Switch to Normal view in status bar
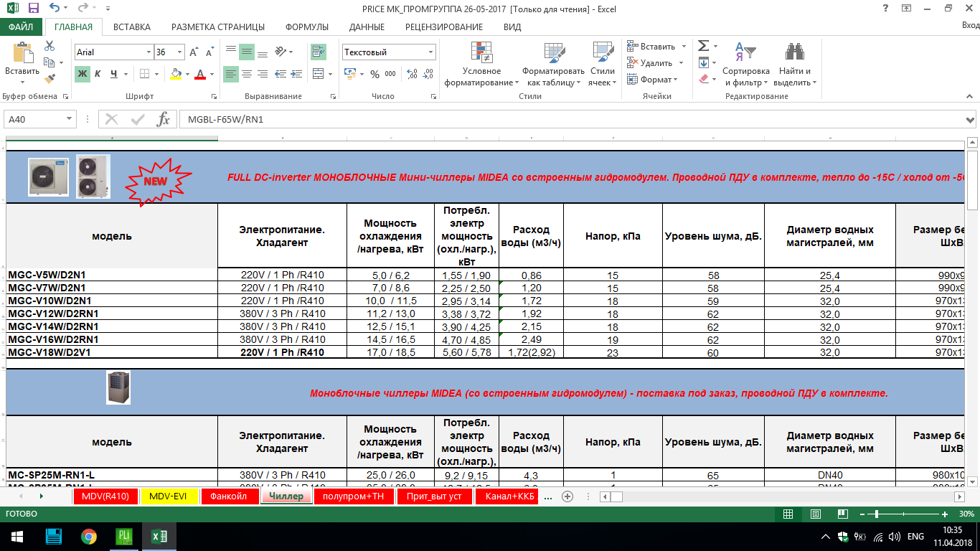The height and width of the screenshot is (551, 980). [788, 514]
